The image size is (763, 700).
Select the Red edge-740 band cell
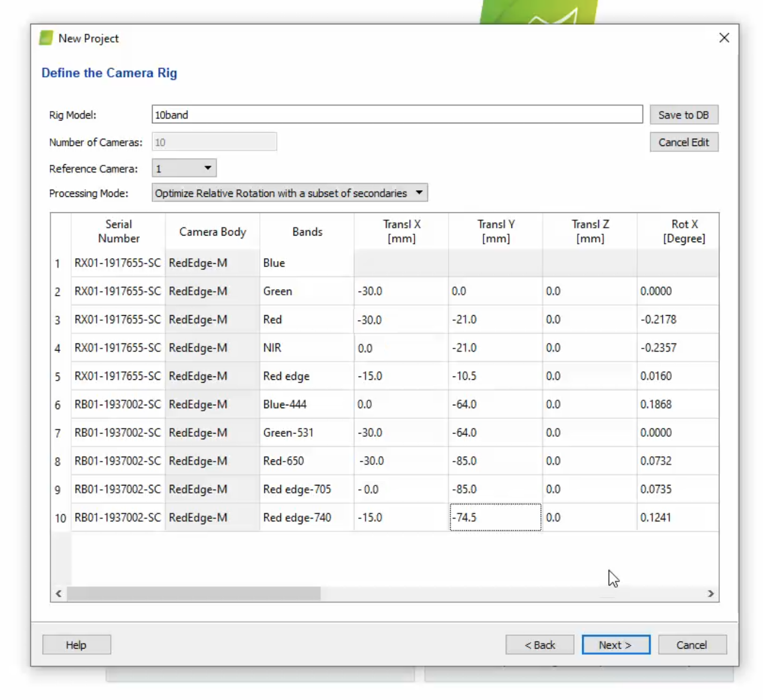307,518
